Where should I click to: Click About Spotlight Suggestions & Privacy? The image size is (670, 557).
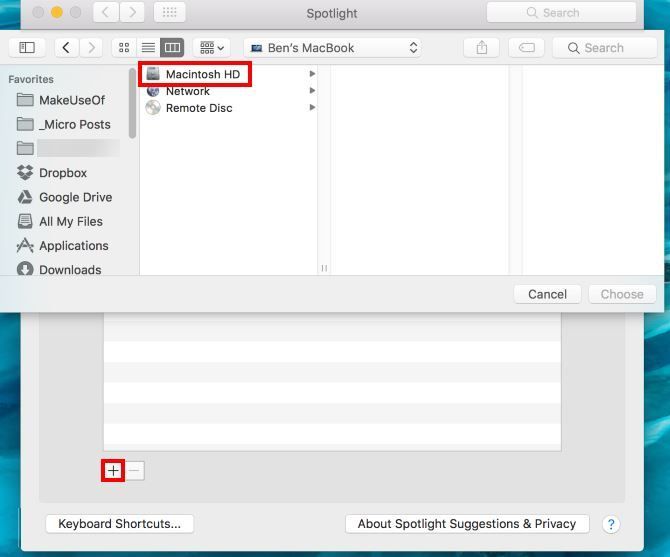(466, 524)
